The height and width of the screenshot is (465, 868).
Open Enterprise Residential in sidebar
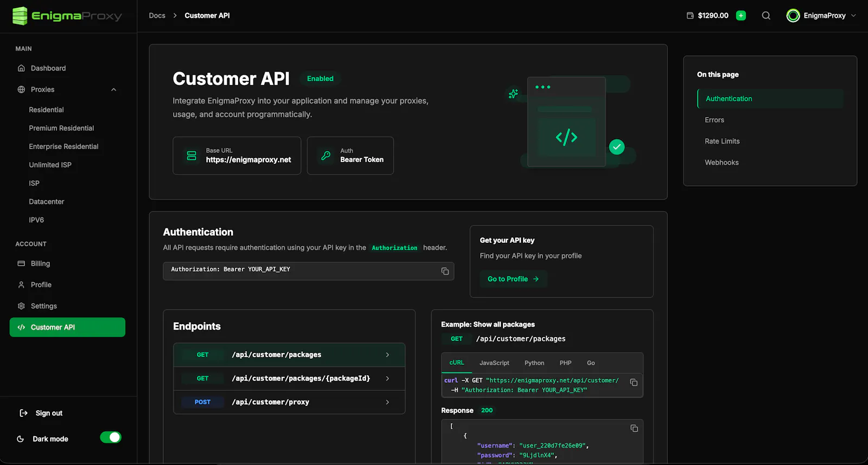63,147
